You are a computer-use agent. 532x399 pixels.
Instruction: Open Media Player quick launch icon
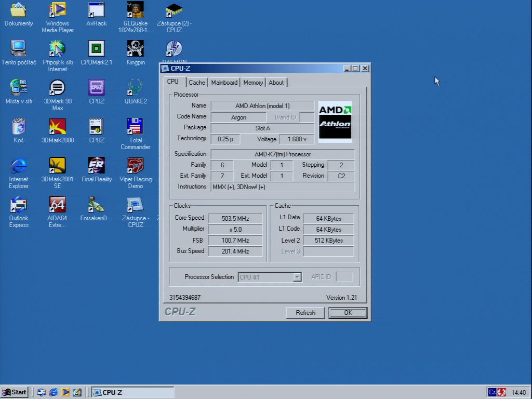click(65, 392)
